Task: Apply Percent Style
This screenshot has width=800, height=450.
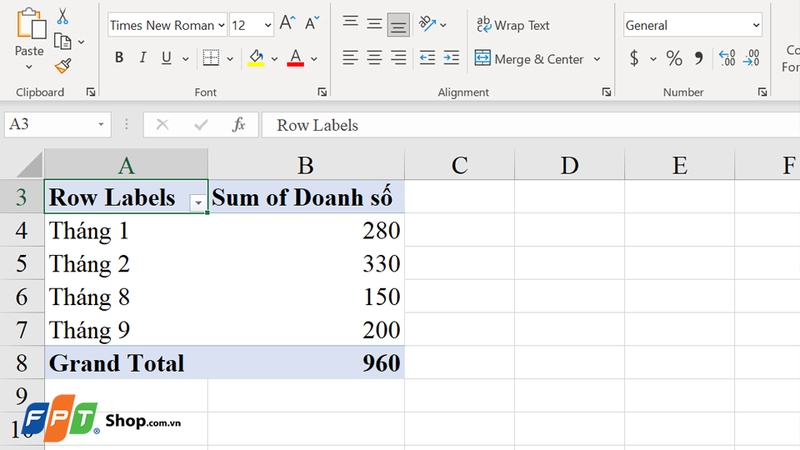Action: pyautogui.click(x=674, y=58)
